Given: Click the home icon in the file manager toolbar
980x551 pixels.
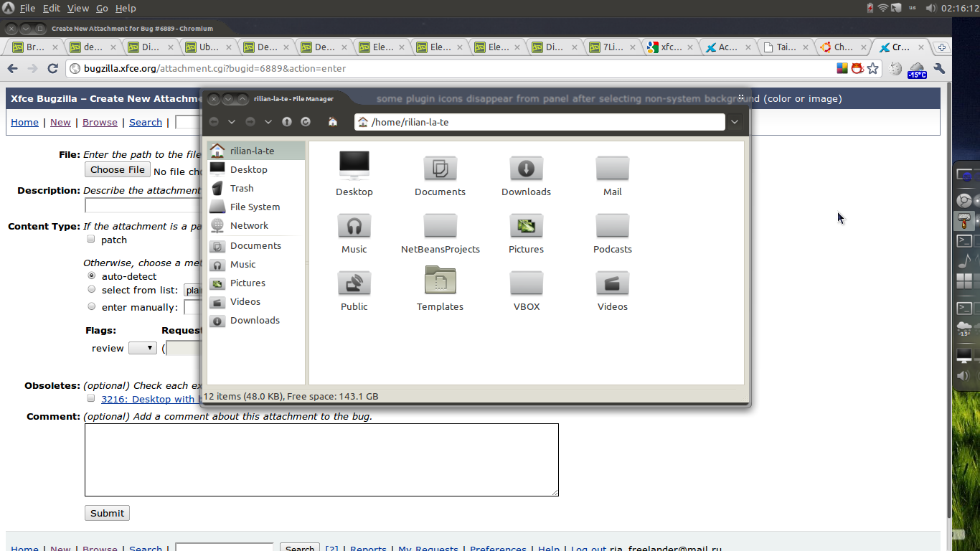Looking at the screenshot, I should click(333, 122).
